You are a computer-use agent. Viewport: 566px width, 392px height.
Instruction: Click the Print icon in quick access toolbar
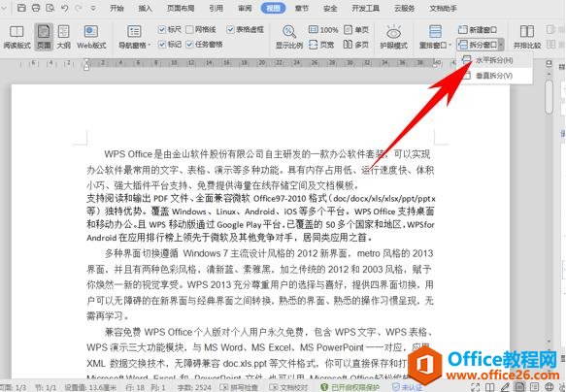36,8
